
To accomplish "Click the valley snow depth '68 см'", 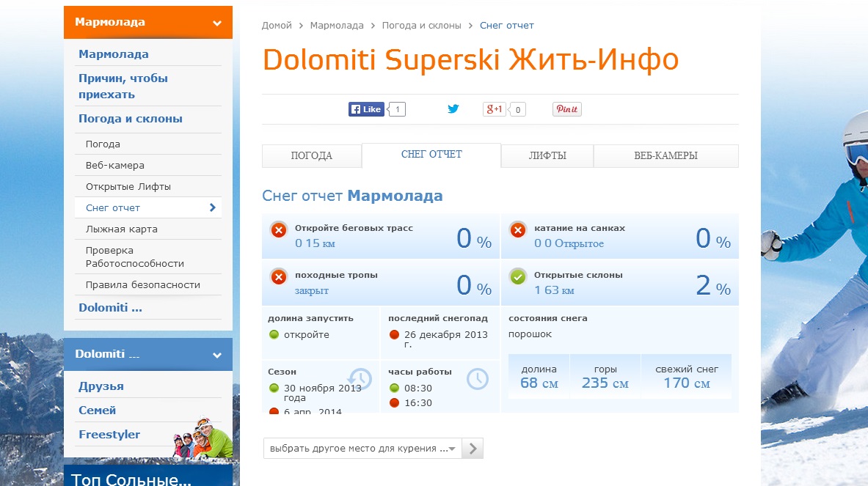I will click(539, 383).
